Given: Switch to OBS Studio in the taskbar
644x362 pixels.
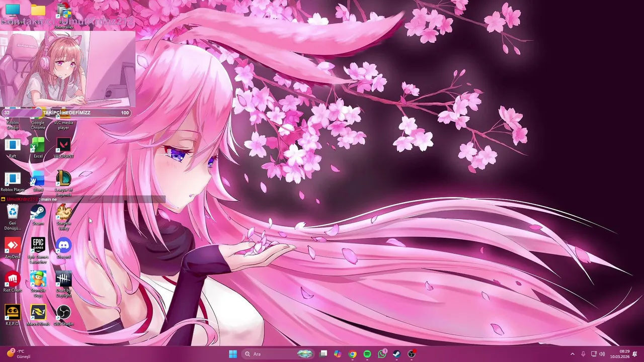Looking at the screenshot, I should pyautogui.click(x=412, y=354).
